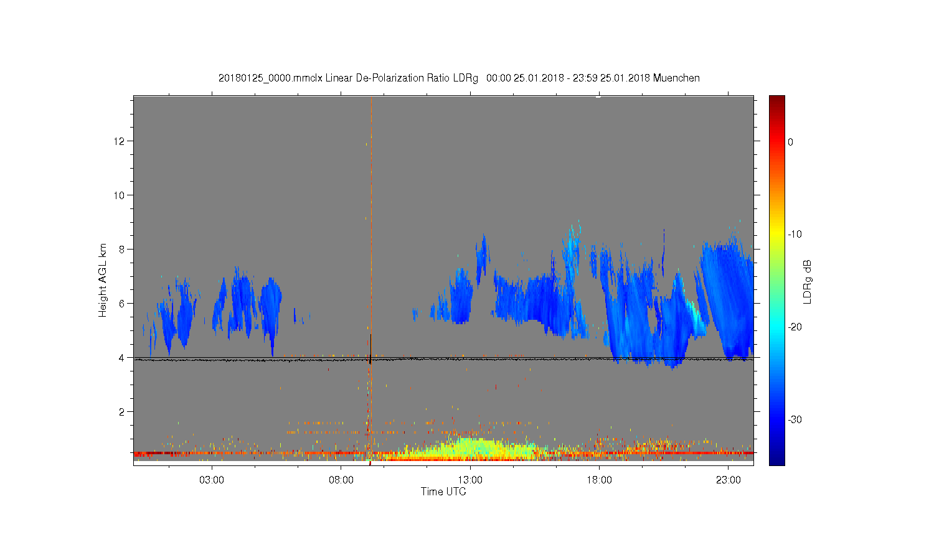Select the height axis tick label "8"

(x=123, y=250)
